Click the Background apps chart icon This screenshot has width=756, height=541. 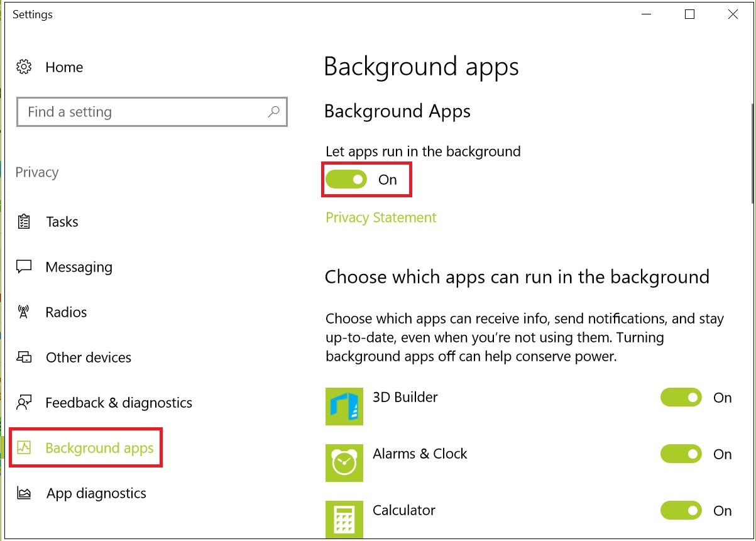[24, 448]
